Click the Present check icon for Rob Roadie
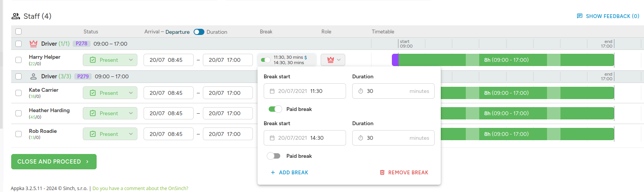 [x=93, y=134]
